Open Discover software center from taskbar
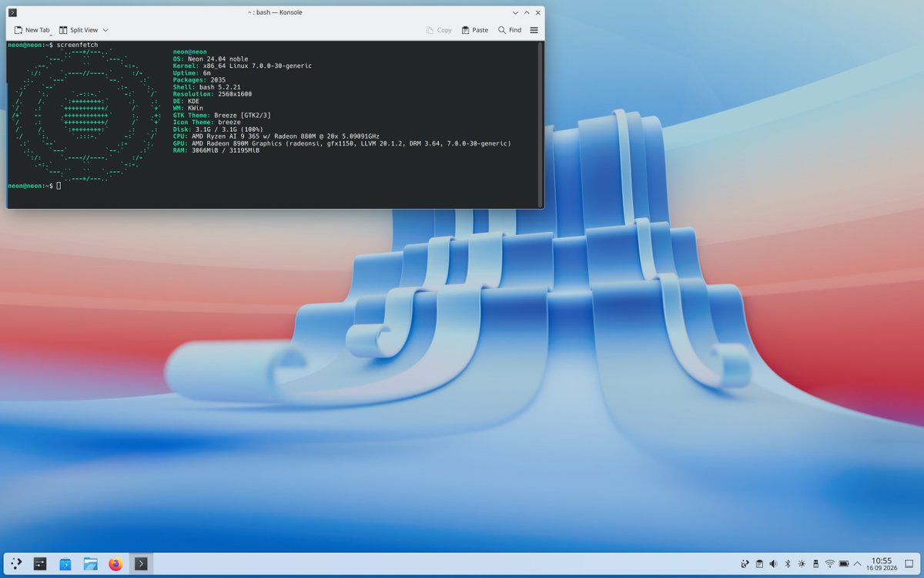The height and width of the screenshot is (578, 924). (65, 564)
